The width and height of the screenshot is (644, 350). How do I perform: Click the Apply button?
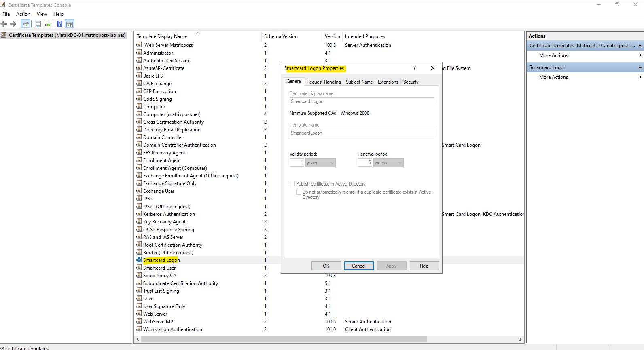click(x=392, y=266)
